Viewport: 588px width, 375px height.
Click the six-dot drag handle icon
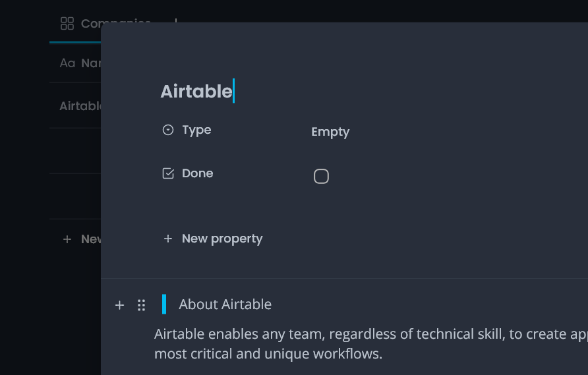click(141, 305)
